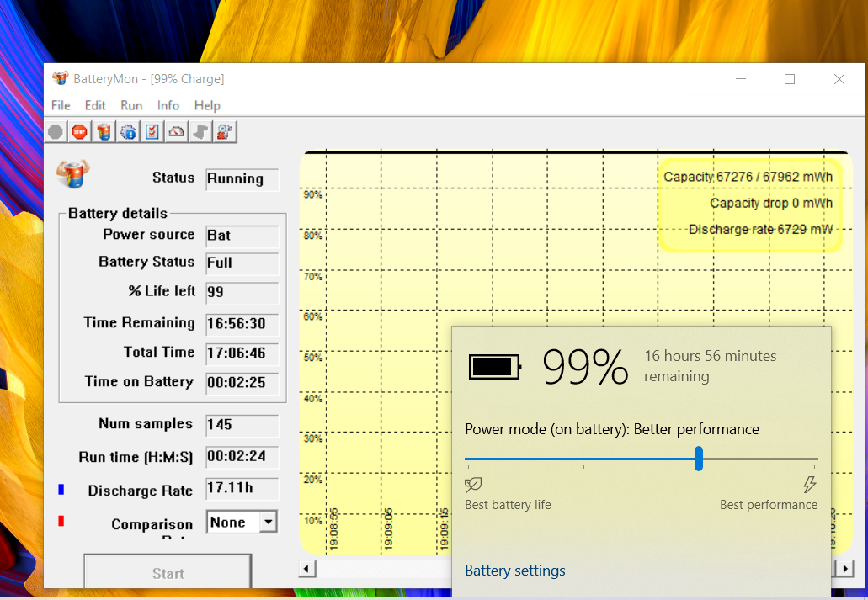
Task: Click the Best performance lightning icon
Action: click(810, 485)
